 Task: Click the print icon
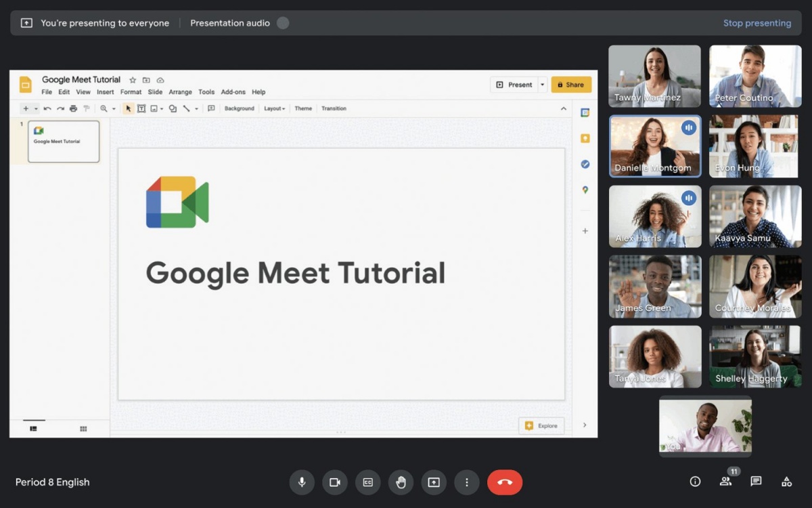point(73,108)
